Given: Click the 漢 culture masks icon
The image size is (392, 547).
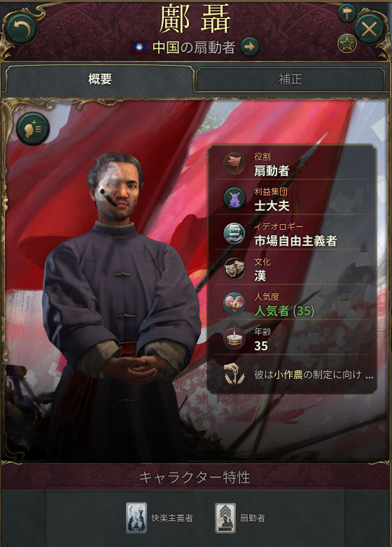Looking at the screenshot, I should pos(234,268).
